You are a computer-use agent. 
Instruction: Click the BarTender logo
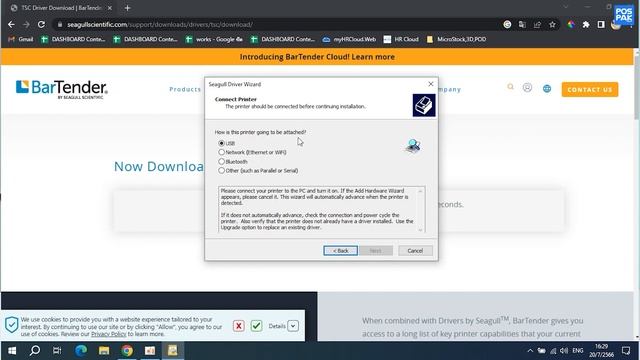(x=62, y=89)
